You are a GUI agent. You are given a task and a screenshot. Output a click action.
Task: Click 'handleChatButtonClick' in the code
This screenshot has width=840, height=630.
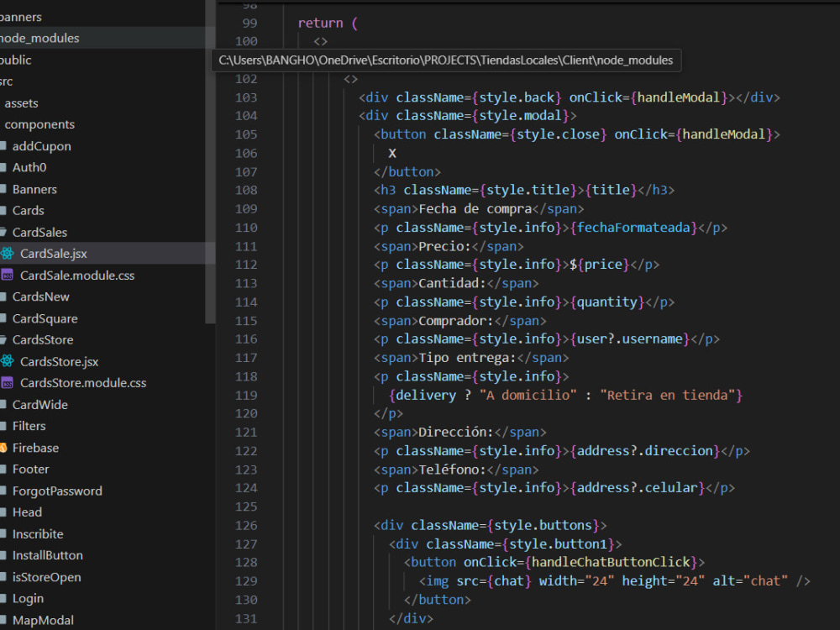[610, 562]
